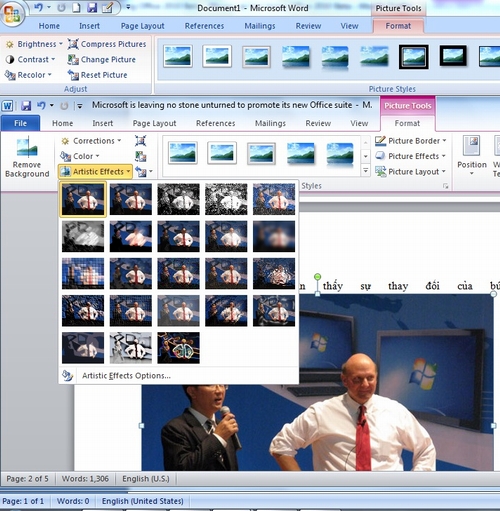Choose the Paint Strokes effect thumbnail
The image size is (500, 511).
click(x=131, y=236)
